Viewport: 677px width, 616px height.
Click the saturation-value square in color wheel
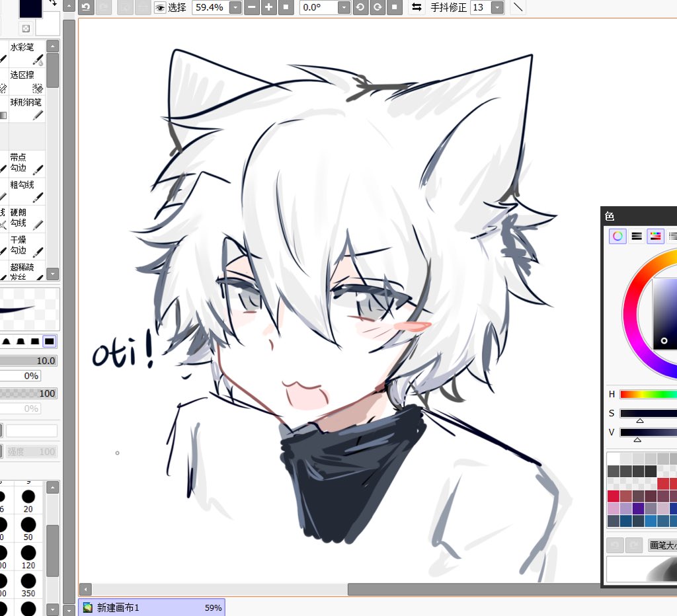pos(665,313)
